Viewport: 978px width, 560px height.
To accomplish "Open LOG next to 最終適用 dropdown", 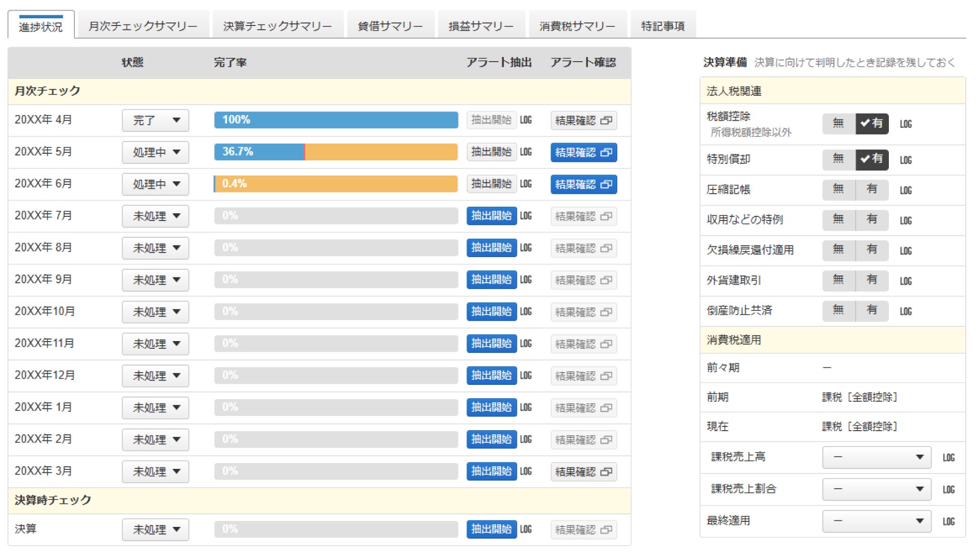I will coord(948,521).
